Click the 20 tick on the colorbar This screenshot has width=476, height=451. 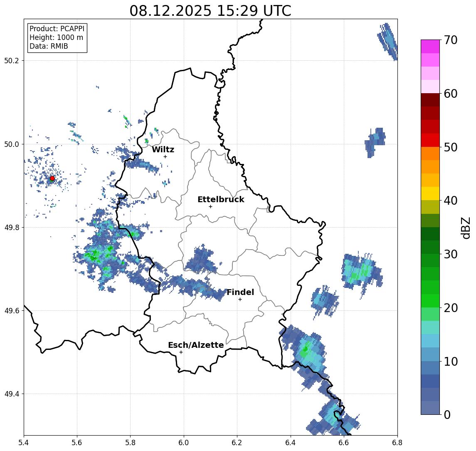[x=451, y=307]
